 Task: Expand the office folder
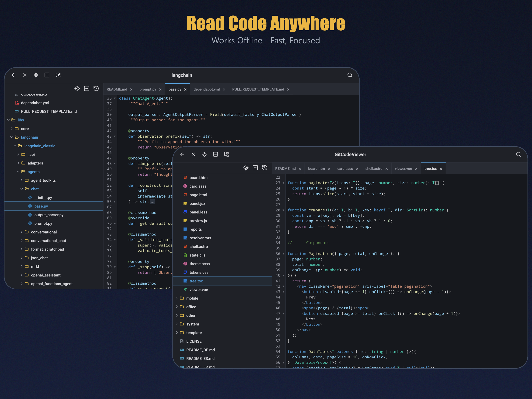tap(177, 307)
